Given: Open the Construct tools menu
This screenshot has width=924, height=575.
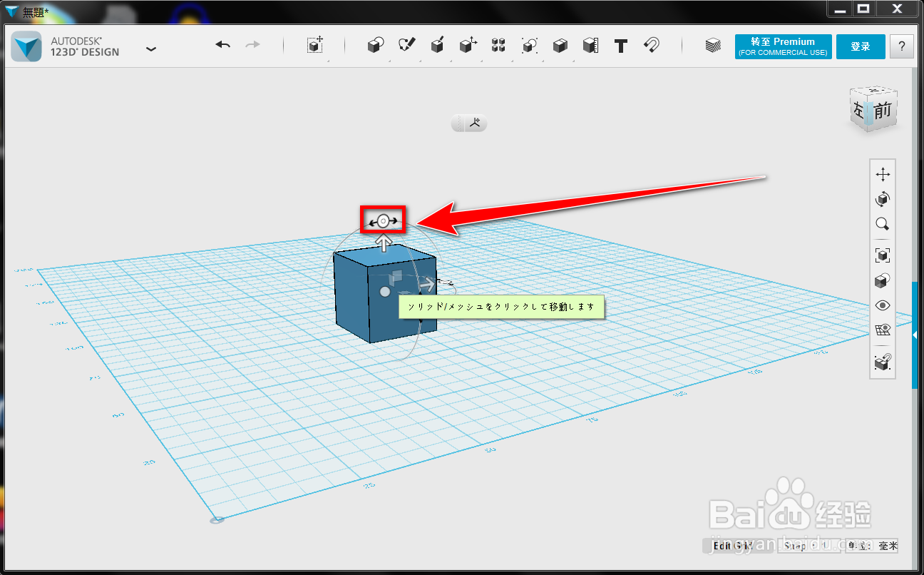Looking at the screenshot, I should [x=438, y=45].
